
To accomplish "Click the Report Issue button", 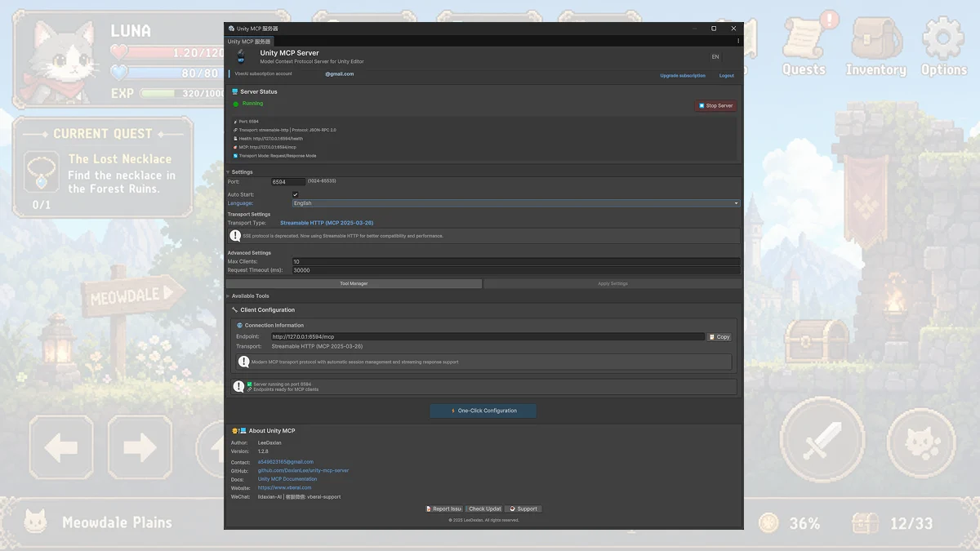I will coord(444,509).
